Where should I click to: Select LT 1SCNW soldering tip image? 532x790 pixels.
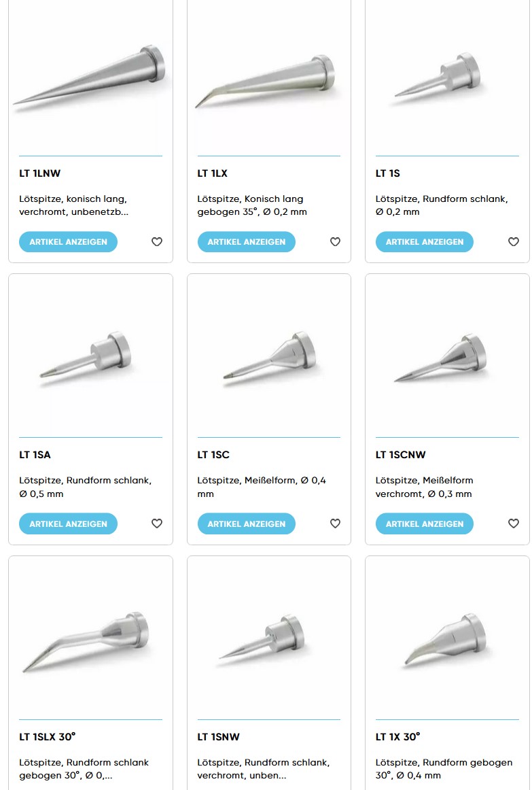[441, 358]
